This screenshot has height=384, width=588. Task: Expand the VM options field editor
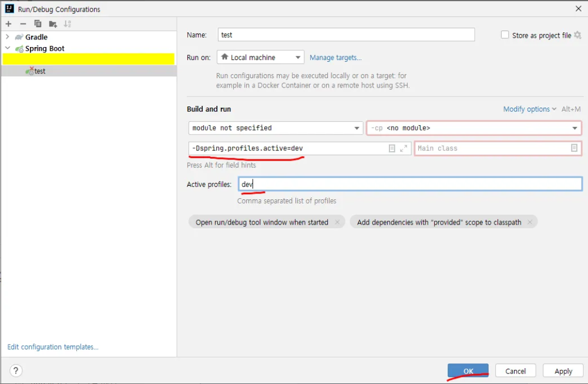[404, 148]
